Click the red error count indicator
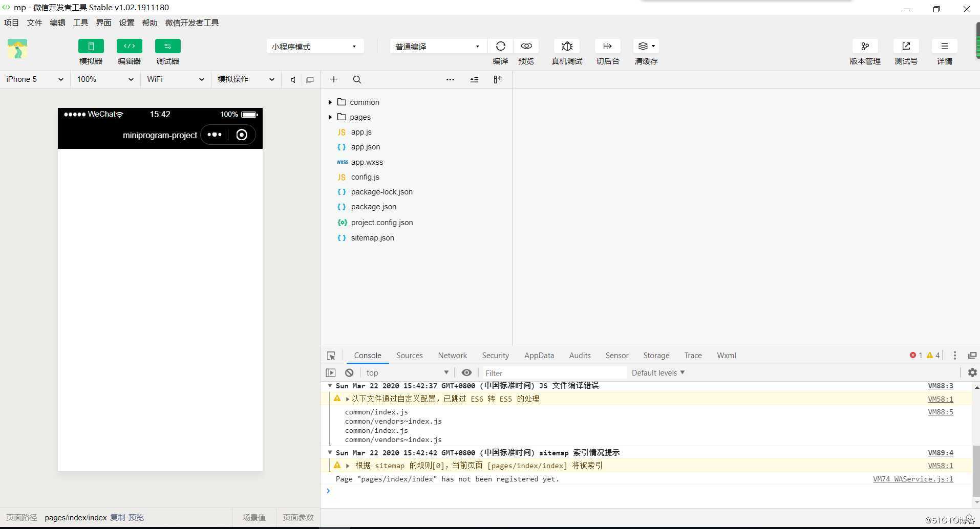Screen dimensions: 980x529 click(x=916, y=356)
